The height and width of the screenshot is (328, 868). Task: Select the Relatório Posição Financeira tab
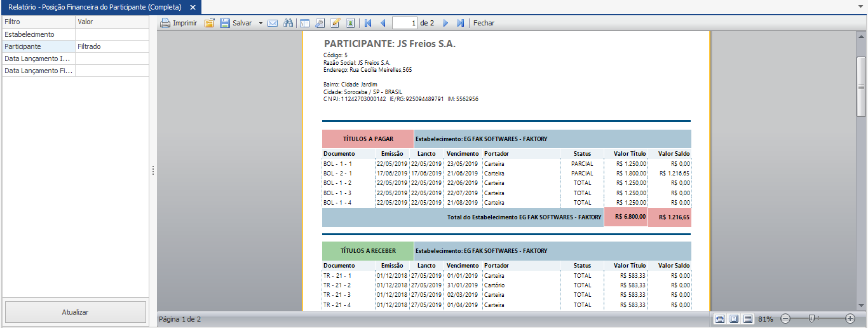click(94, 7)
